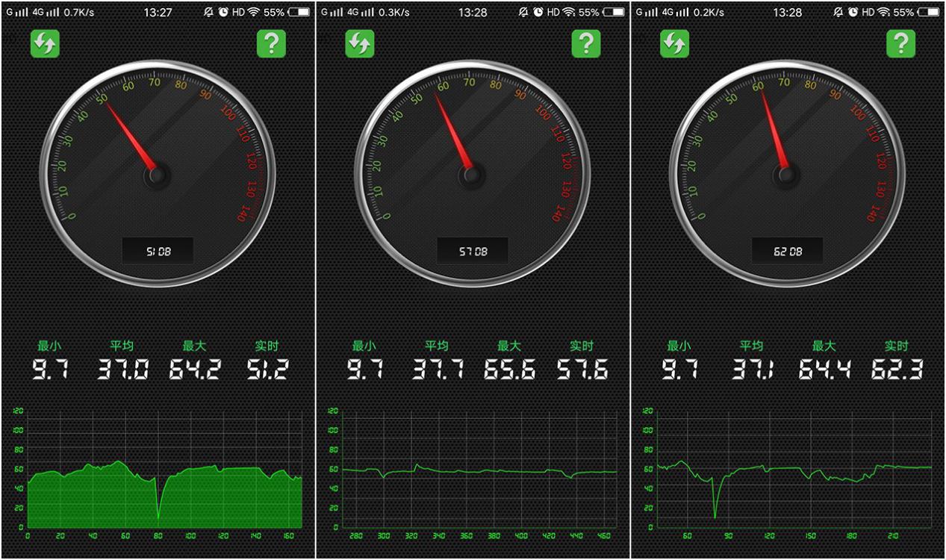
Task: Click the line graph with axis 280 to 460
Action: tap(480, 469)
